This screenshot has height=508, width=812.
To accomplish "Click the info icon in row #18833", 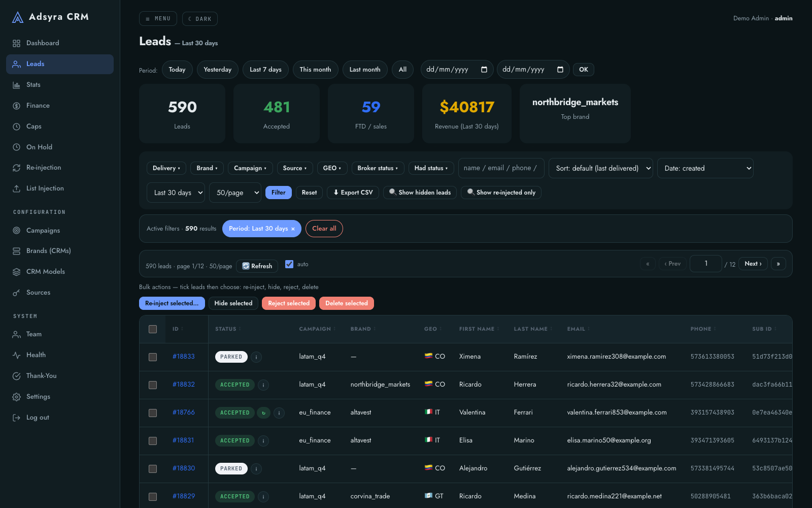I will [256, 357].
